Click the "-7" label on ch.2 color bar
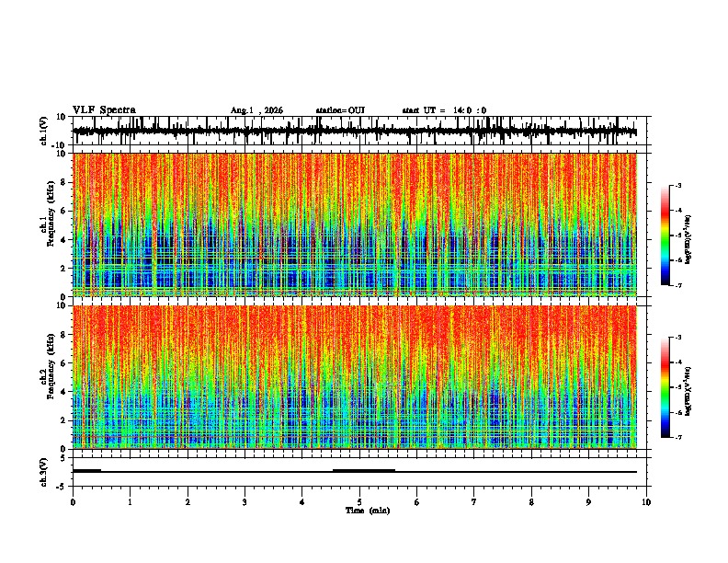 coord(678,438)
